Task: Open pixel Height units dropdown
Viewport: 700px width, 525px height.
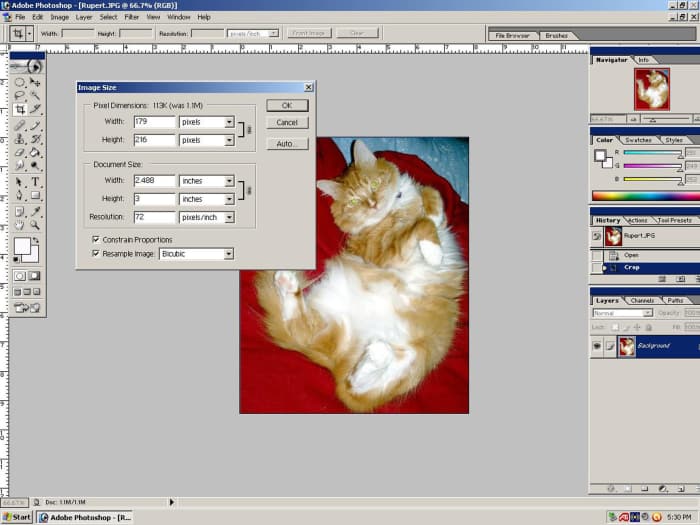Action: [x=229, y=140]
